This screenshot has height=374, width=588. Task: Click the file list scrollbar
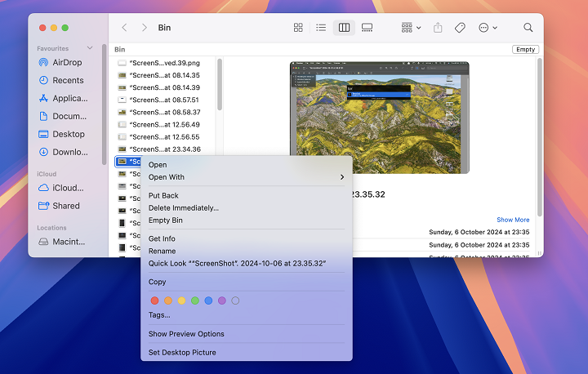pos(220,84)
